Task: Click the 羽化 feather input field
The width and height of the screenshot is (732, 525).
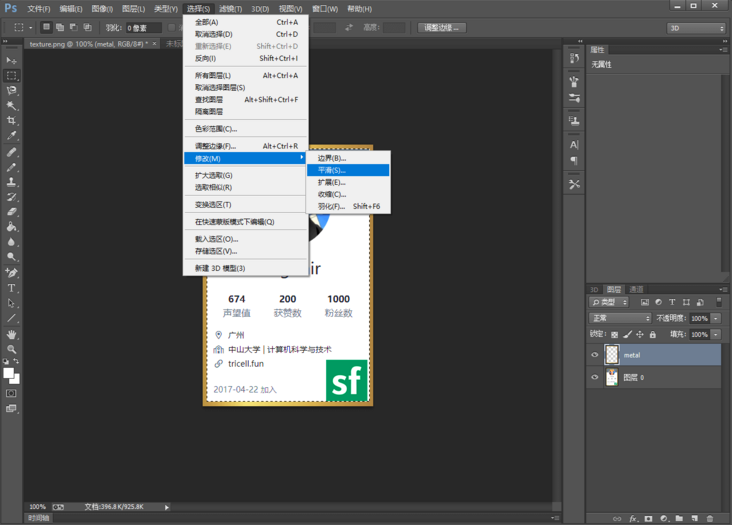Action: pyautogui.click(x=144, y=28)
